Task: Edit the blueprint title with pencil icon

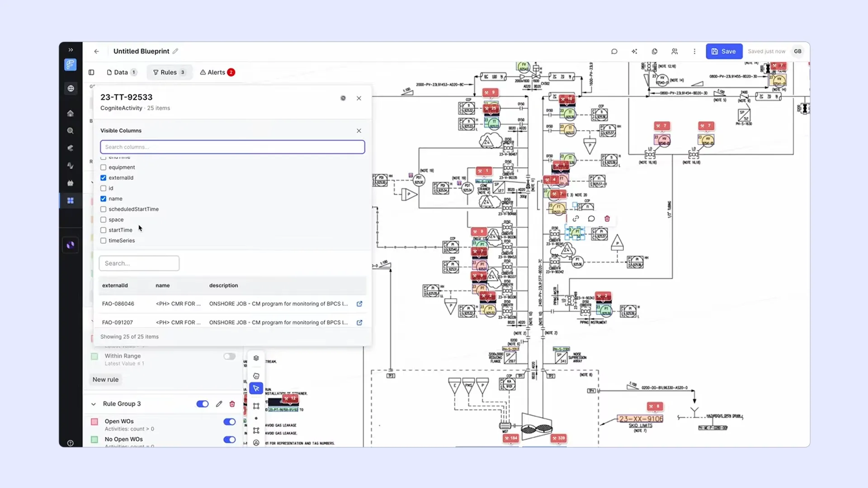Action: (175, 51)
